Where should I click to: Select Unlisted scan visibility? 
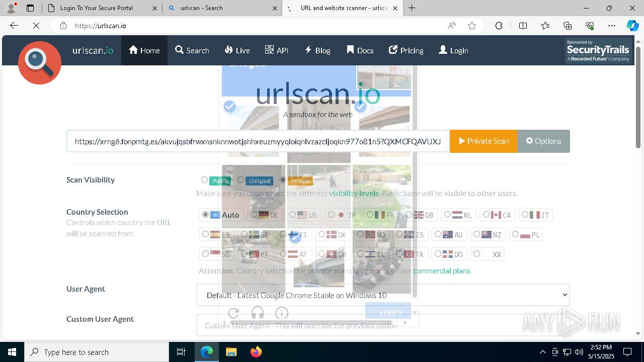point(240,180)
